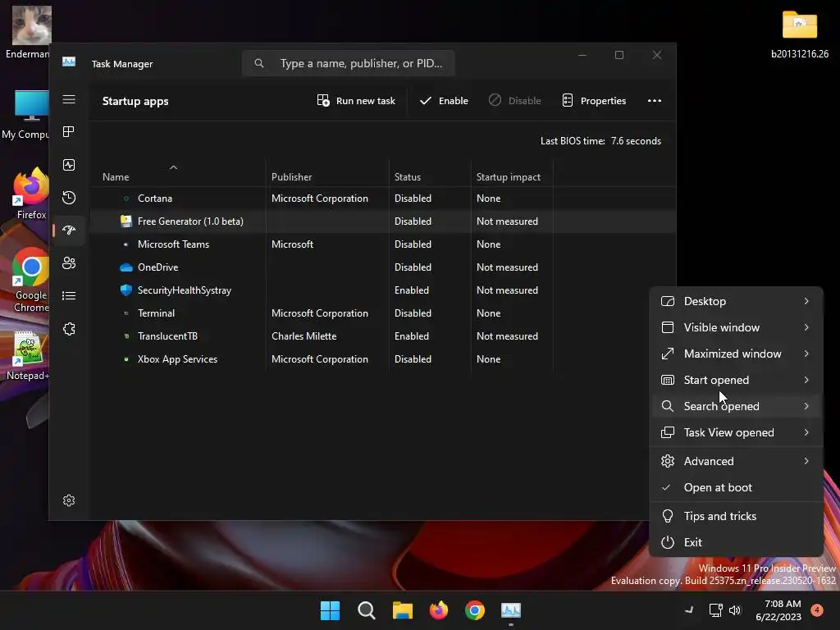The image size is (840, 630).
Task: Click the Enable button in toolbar
Action: click(444, 101)
